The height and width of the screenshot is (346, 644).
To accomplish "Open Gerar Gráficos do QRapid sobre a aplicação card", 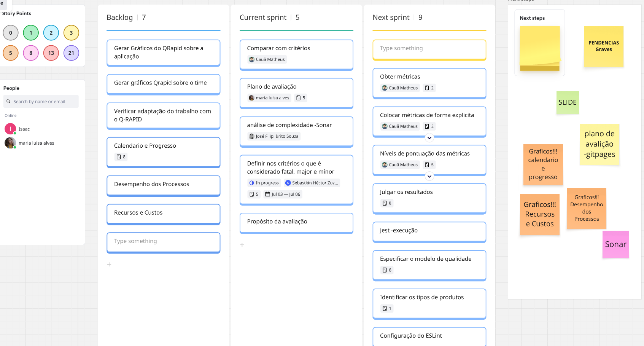I will [164, 53].
